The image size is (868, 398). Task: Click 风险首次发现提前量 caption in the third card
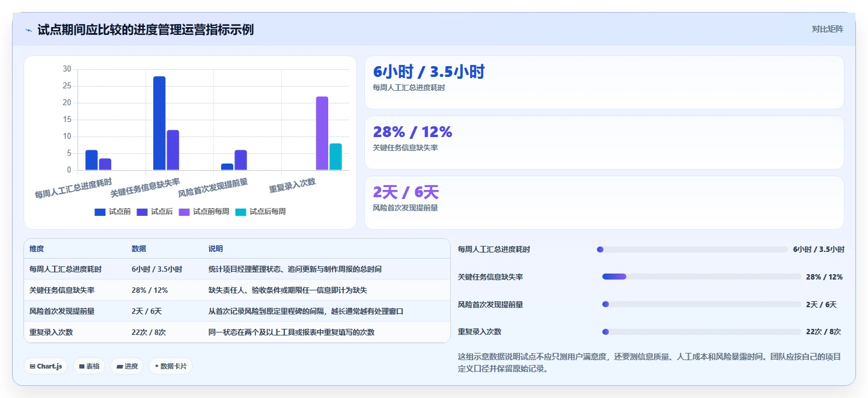[405, 208]
